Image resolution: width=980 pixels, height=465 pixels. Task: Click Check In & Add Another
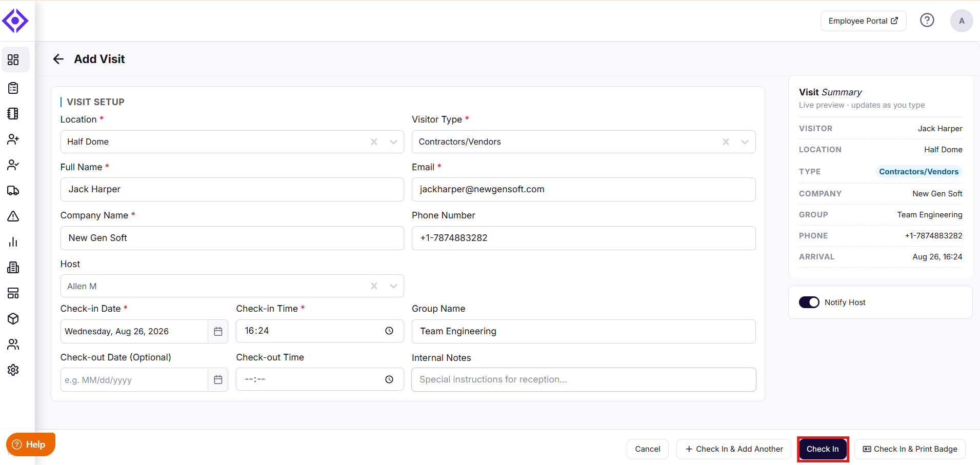[734, 449]
